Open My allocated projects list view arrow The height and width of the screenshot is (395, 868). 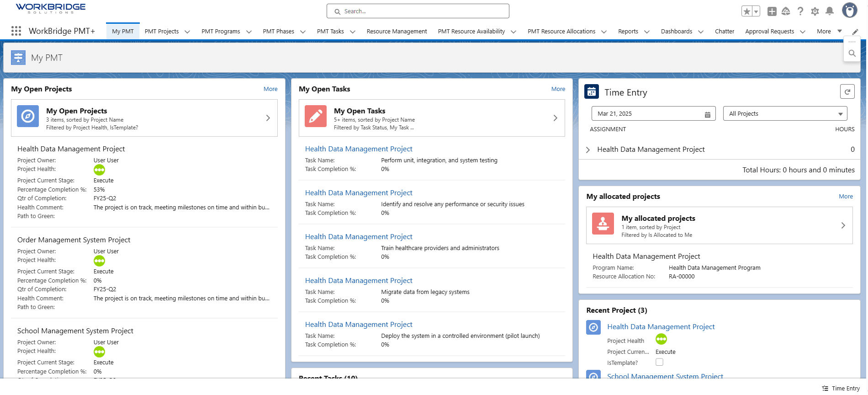843,225
